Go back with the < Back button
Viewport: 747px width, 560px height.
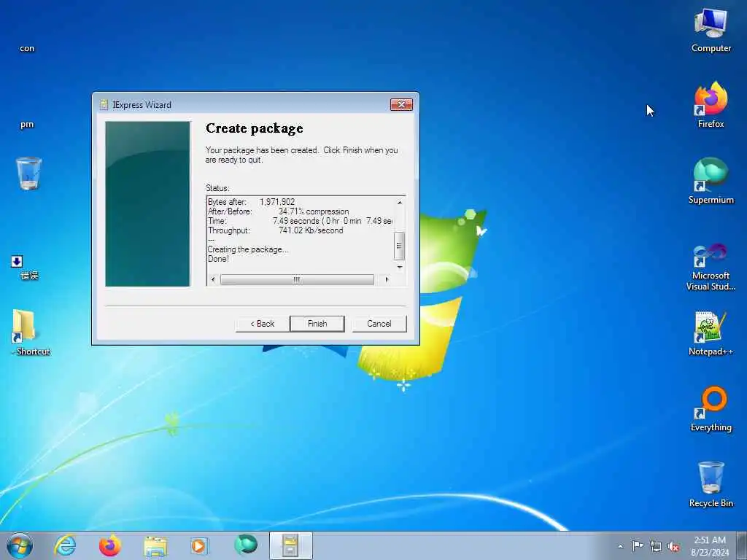click(262, 324)
